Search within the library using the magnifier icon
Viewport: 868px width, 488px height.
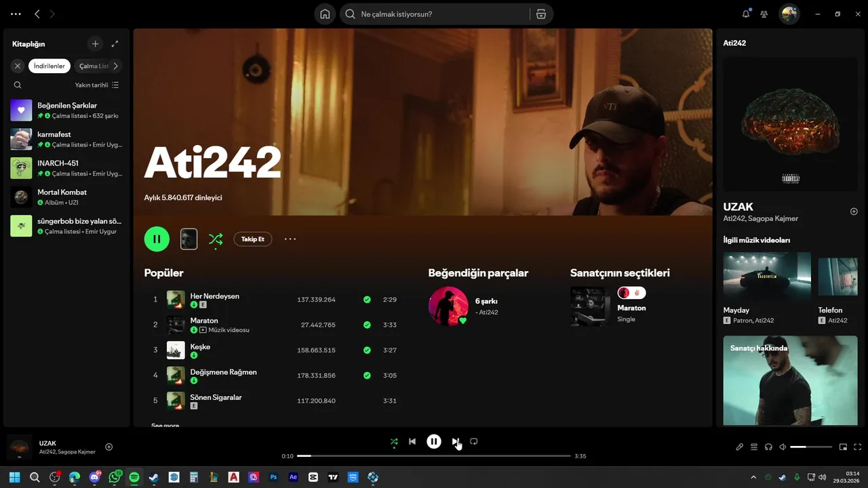pyautogui.click(x=18, y=85)
